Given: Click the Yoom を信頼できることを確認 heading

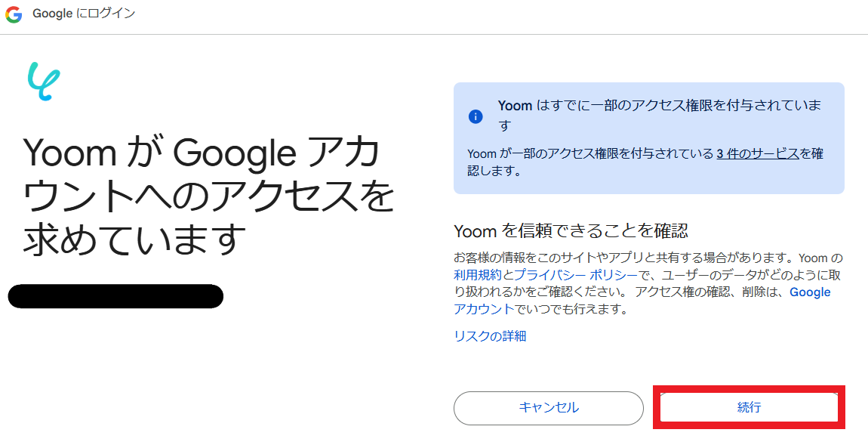Looking at the screenshot, I should tap(571, 230).
